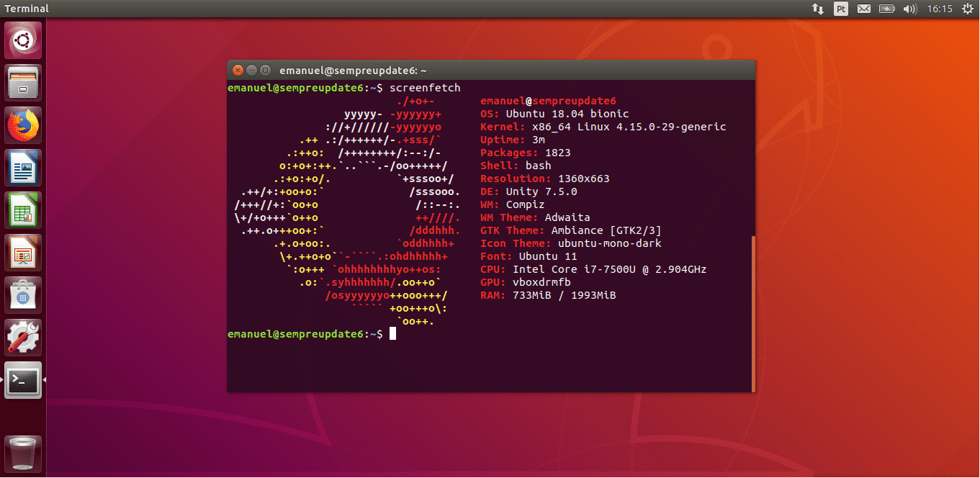Click the 'WM: Compiz' line
This screenshot has width=980, height=478.
click(x=513, y=204)
